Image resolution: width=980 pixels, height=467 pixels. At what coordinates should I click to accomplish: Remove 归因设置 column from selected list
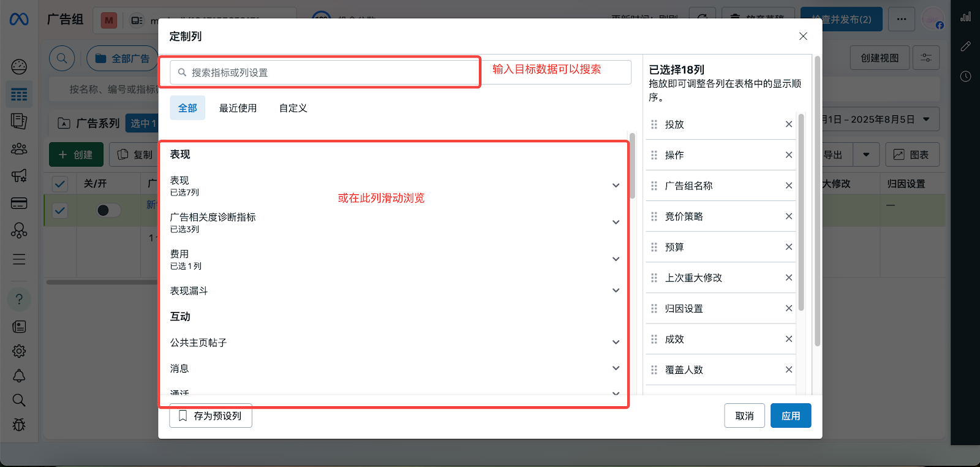[789, 308]
